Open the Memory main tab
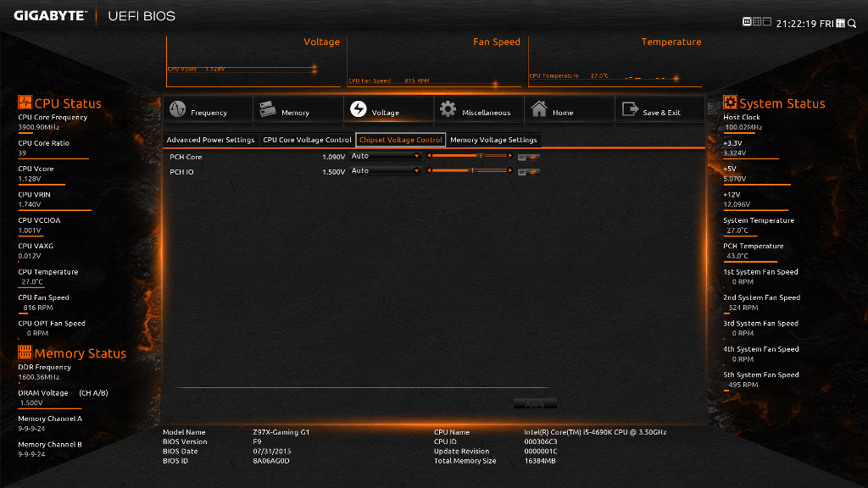Screen dimensions: 868x488 pos(298,108)
